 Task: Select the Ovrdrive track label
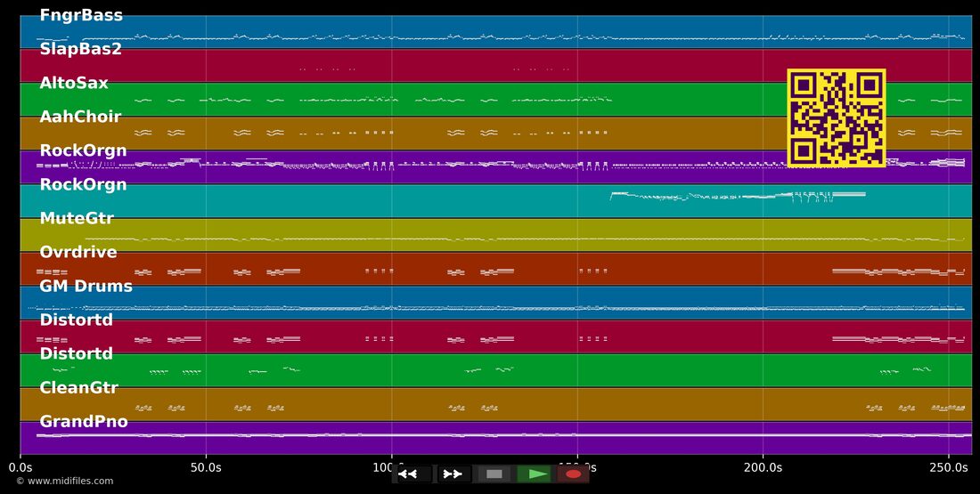[78, 252]
